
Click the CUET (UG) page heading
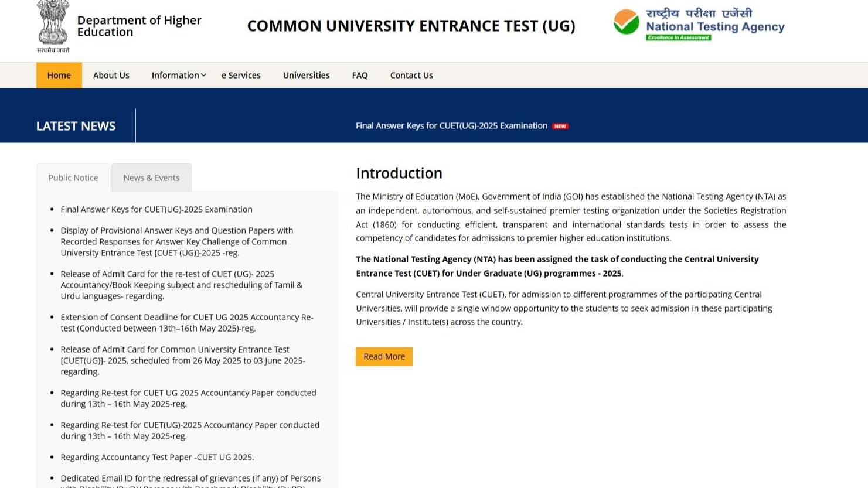tap(411, 26)
